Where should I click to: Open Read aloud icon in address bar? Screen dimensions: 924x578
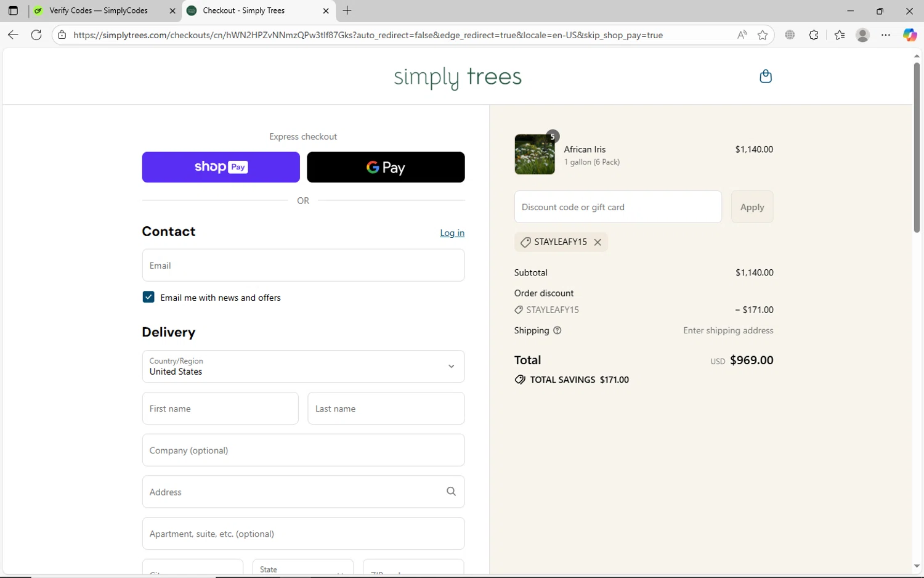tap(742, 35)
